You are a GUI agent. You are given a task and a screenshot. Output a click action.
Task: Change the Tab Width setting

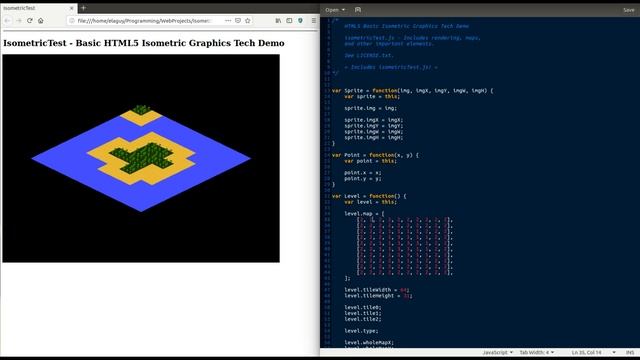pos(536,352)
